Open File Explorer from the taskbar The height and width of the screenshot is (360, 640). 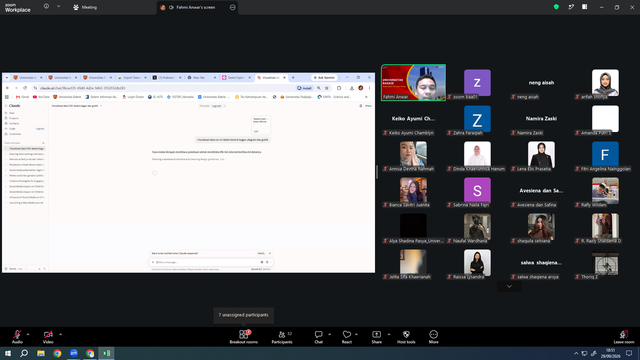pyautogui.click(x=41, y=353)
